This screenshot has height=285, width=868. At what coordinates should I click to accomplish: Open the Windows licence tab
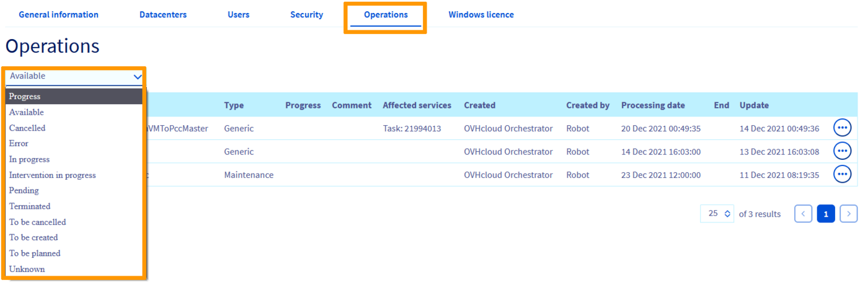click(481, 15)
